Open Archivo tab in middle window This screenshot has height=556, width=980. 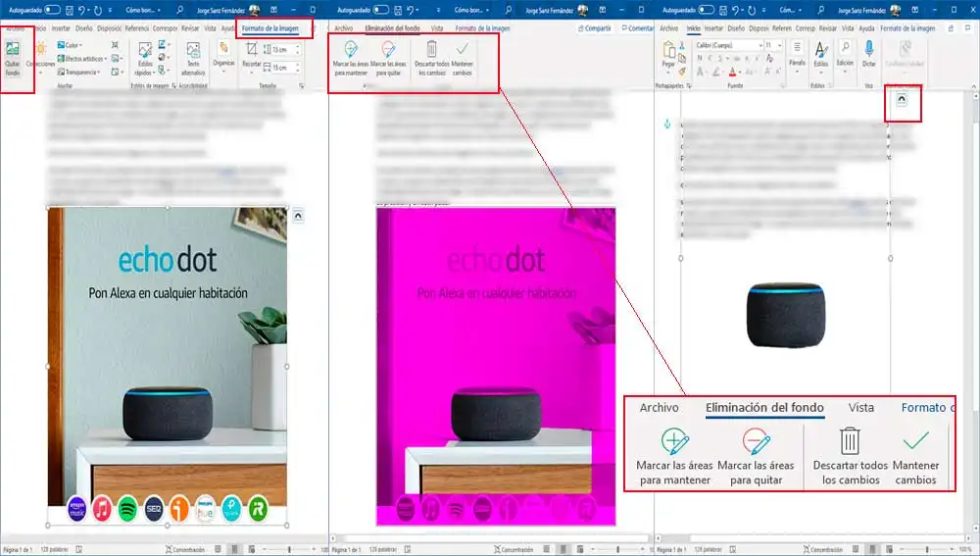343,28
